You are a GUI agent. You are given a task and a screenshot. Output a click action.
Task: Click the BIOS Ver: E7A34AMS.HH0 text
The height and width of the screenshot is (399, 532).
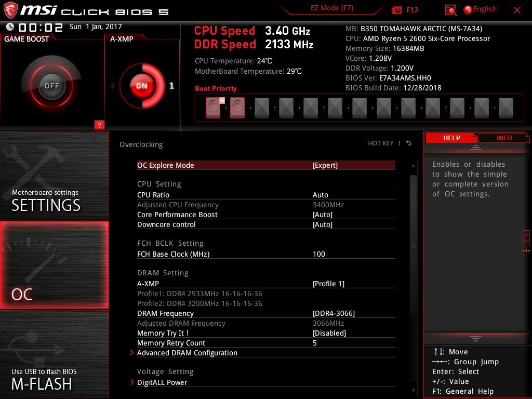tap(388, 78)
